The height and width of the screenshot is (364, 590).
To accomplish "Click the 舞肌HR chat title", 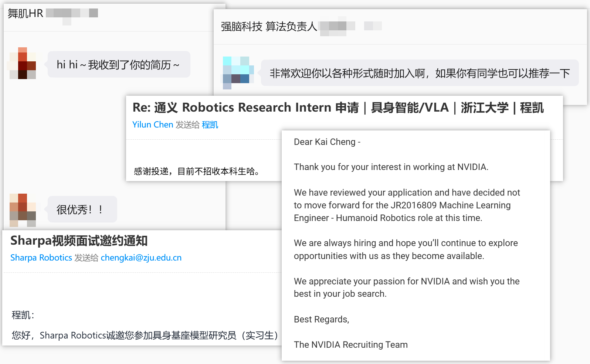I will pos(26,14).
